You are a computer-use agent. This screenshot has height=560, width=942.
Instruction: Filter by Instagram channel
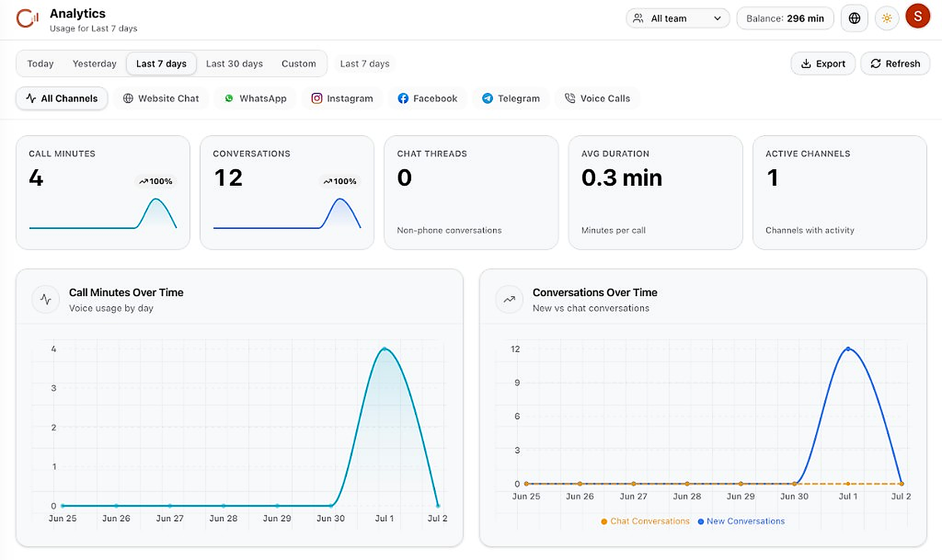(342, 98)
